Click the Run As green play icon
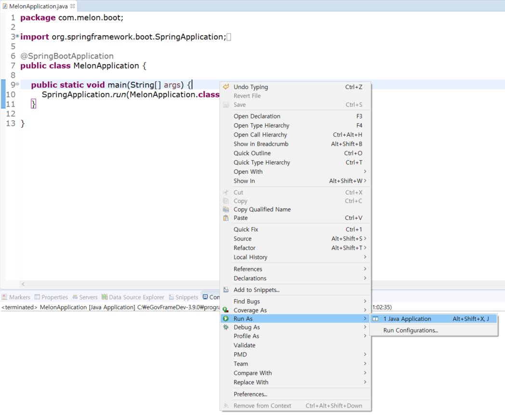This screenshot has height=420, width=505. pos(226,318)
